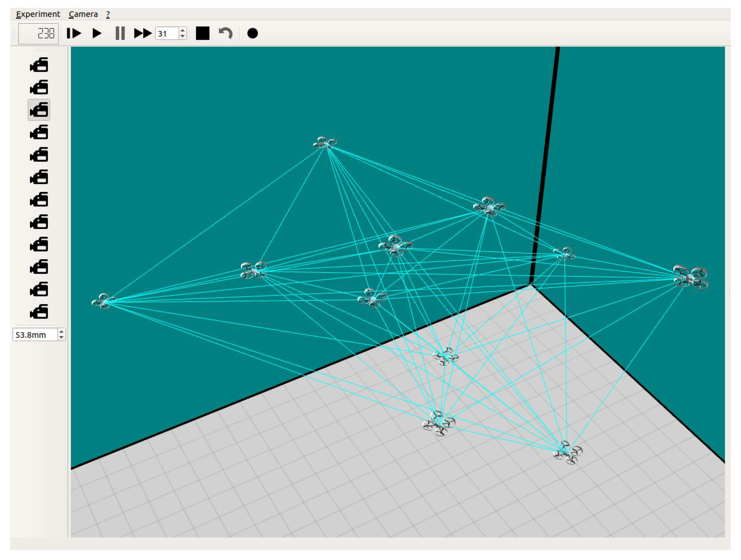Toggle the highlighted third camera
The width and height of the screenshot is (741, 560).
(39, 110)
